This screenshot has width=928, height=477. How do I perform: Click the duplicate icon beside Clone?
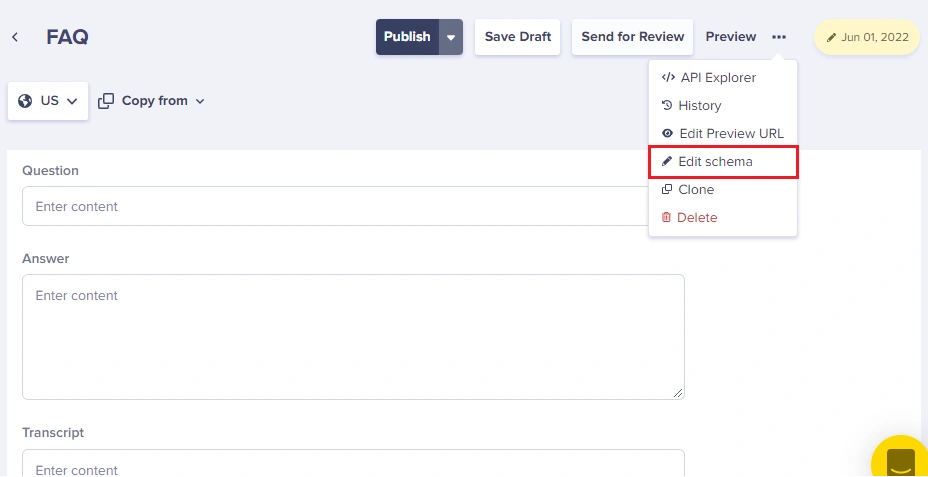pos(667,189)
